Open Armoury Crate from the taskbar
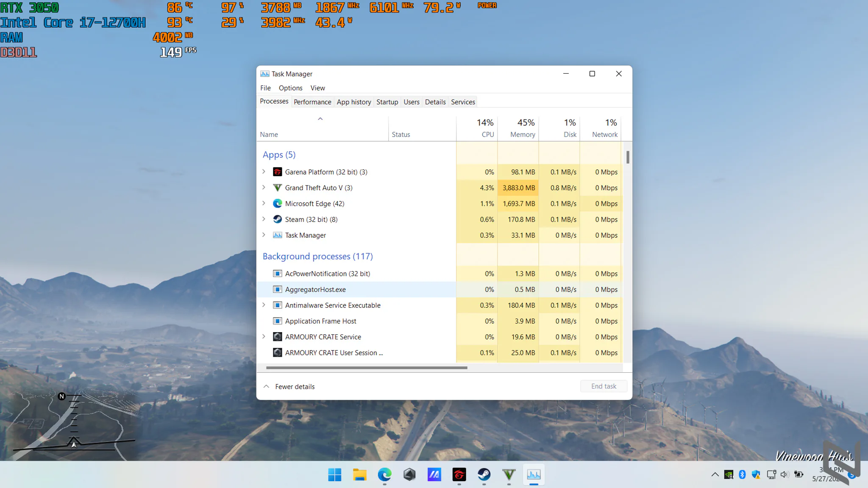This screenshot has height=488, width=868. pyautogui.click(x=409, y=474)
